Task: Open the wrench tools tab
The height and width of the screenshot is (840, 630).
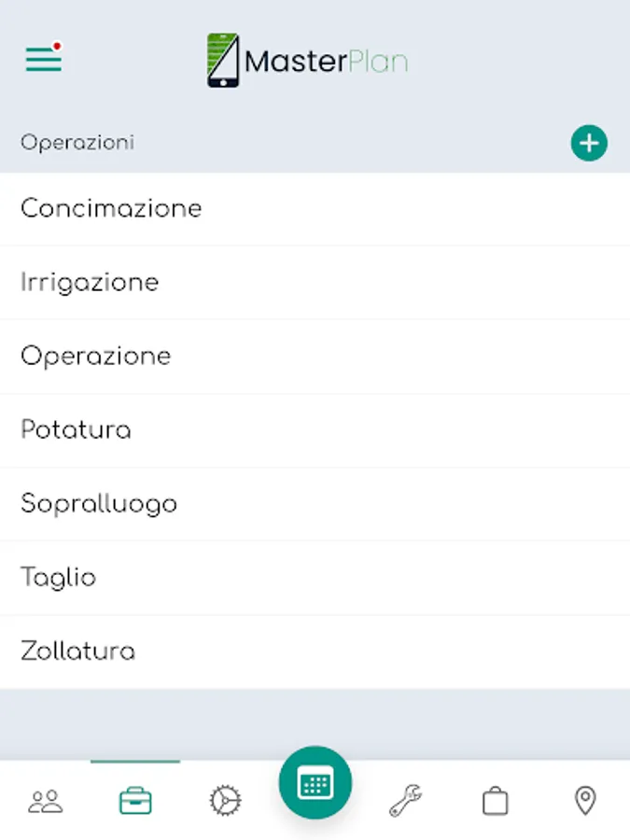Action: [x=405, y=801]
